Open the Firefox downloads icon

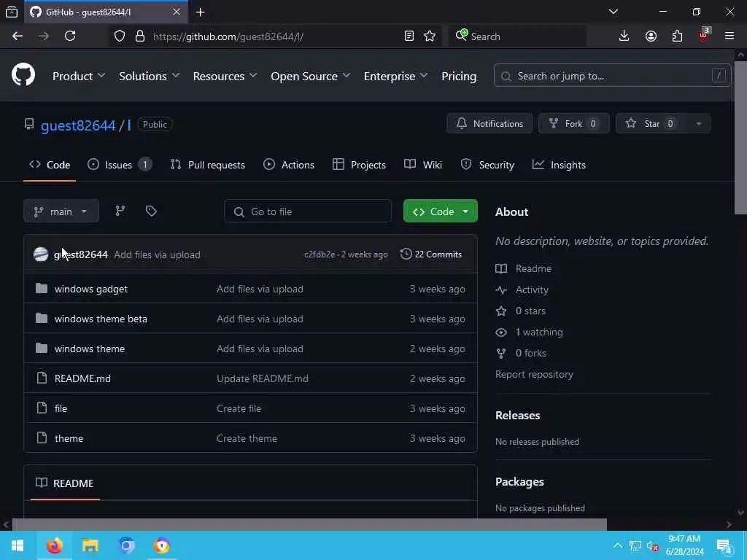click(624, 36)
